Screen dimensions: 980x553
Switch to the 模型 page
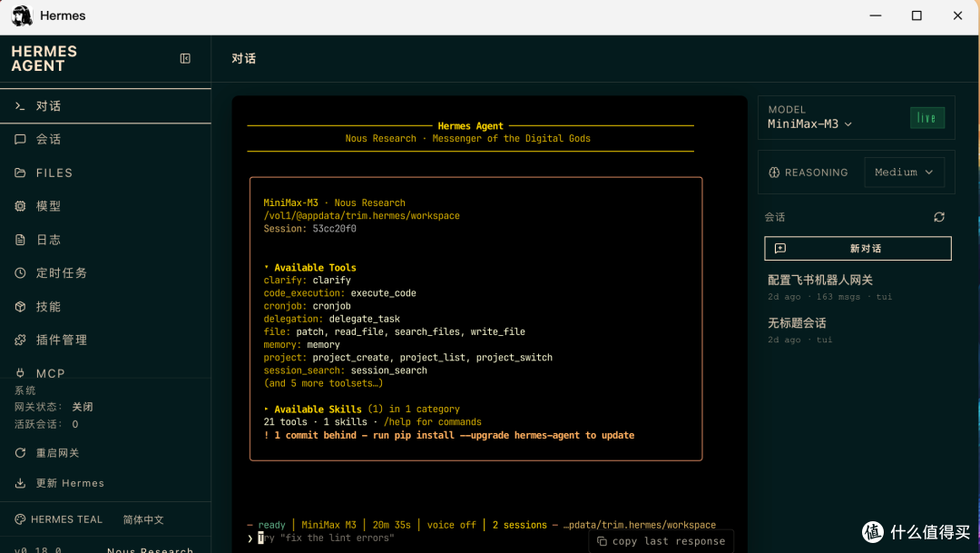105,206
